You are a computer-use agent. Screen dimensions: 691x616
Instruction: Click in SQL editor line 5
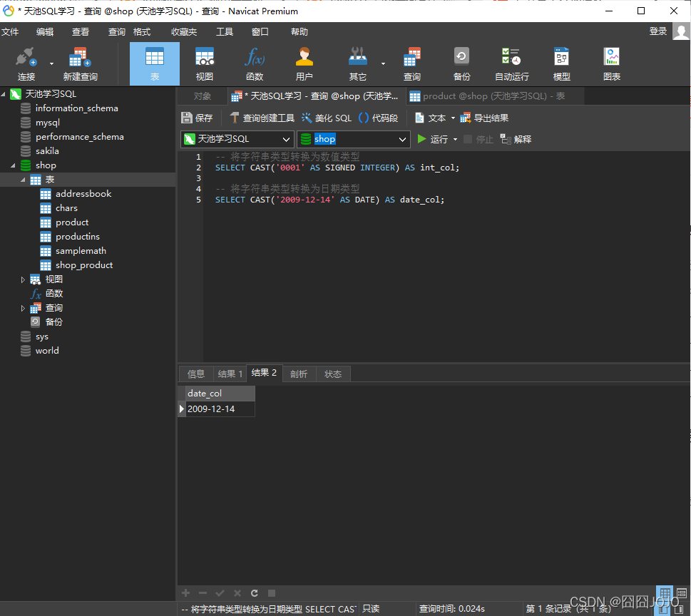point(329,200)
